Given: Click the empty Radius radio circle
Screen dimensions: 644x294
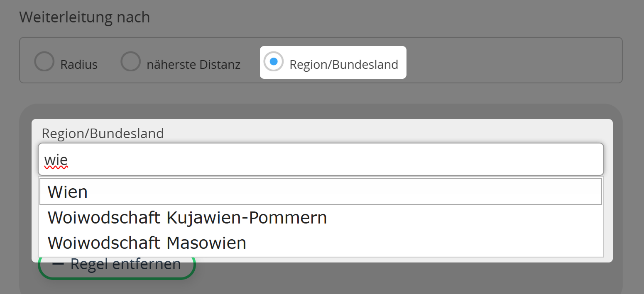Looking at the screenshot, I should pyautogui.click(x=44, y=61).
